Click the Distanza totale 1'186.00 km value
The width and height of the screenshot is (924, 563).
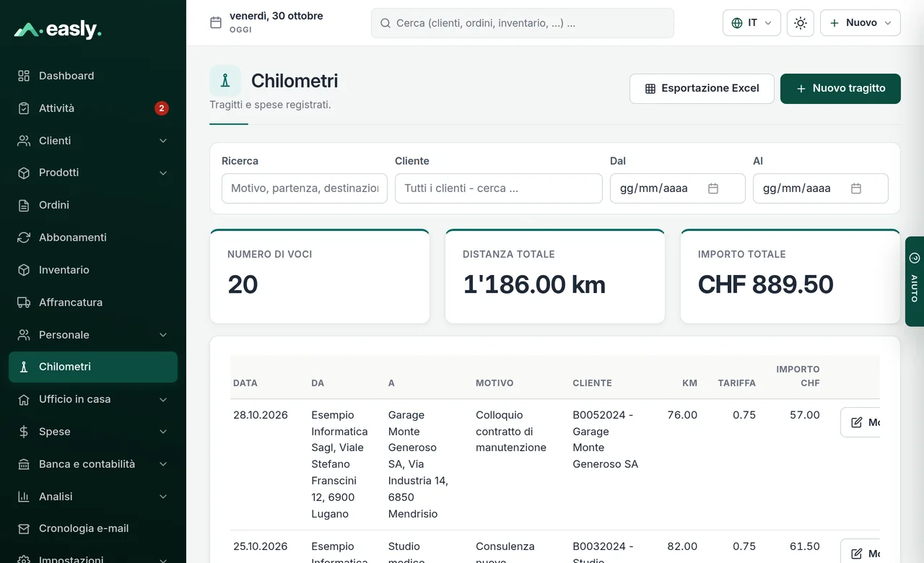click(534, 284)
